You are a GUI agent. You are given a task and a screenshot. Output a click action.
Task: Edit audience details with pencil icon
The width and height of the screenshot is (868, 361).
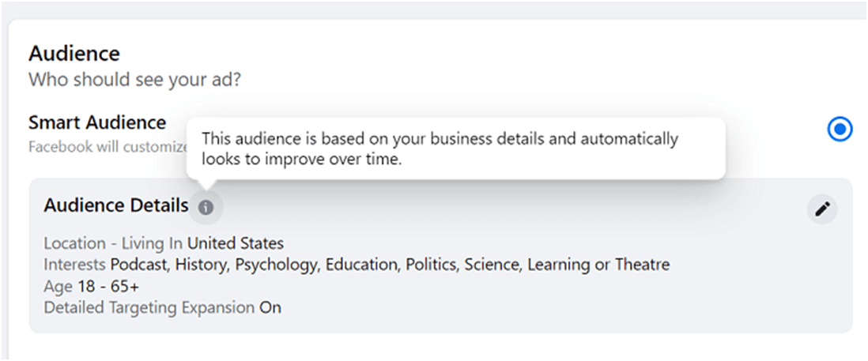click(822, 209)
